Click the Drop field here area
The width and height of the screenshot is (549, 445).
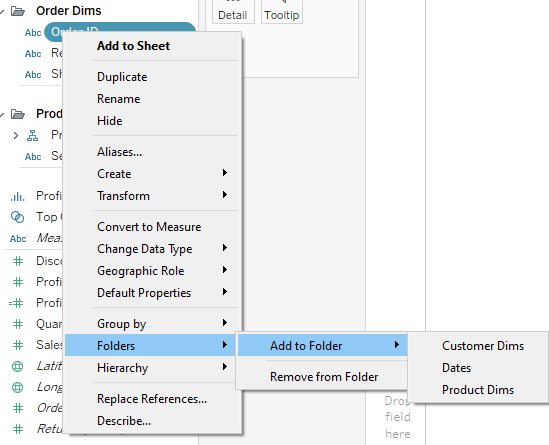397,417
